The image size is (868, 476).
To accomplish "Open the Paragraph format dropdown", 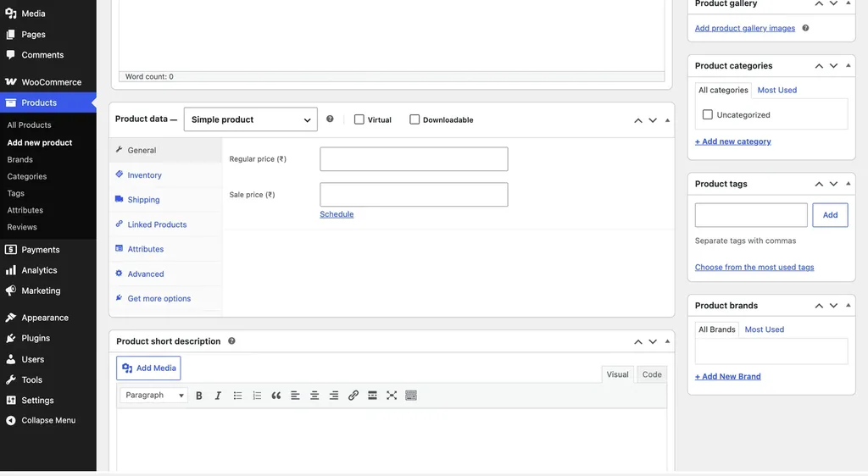I will tap(154, 396).
